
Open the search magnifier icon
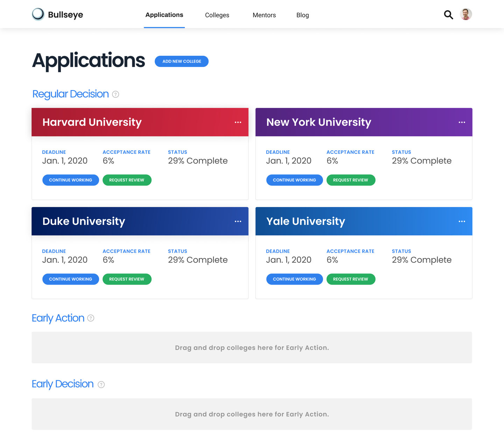[x=448, y=15]
